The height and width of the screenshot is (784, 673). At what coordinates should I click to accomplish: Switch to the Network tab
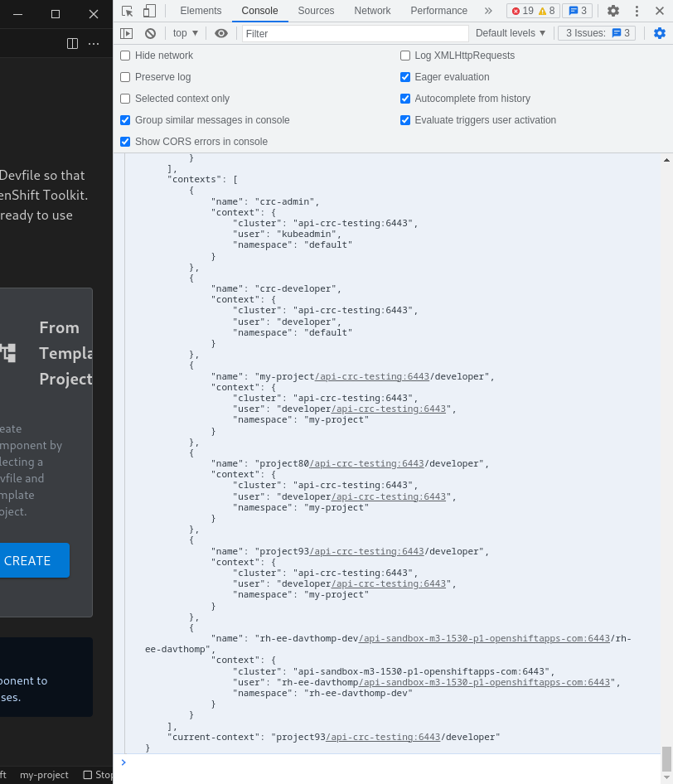[x=372, y=11]
